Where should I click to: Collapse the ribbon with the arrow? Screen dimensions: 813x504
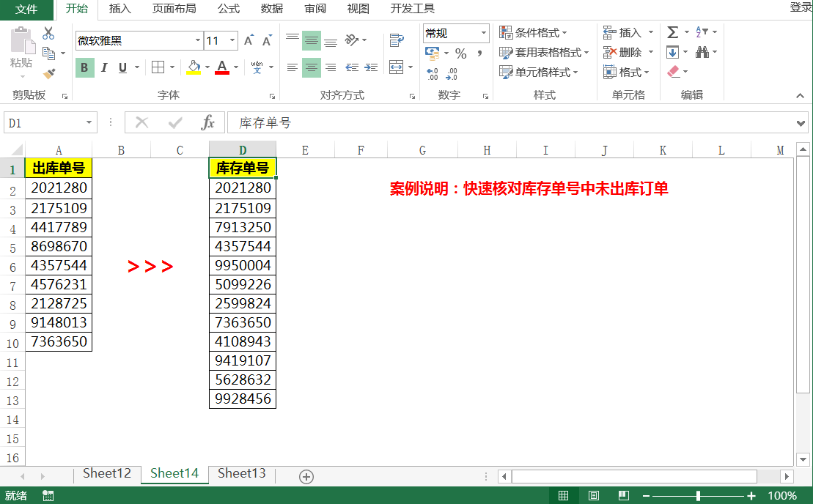pyautogui.click(x=800, y=96)
